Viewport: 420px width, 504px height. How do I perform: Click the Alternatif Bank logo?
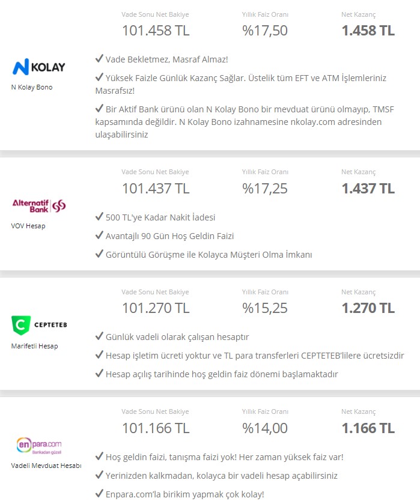click(x=39, y=205)
